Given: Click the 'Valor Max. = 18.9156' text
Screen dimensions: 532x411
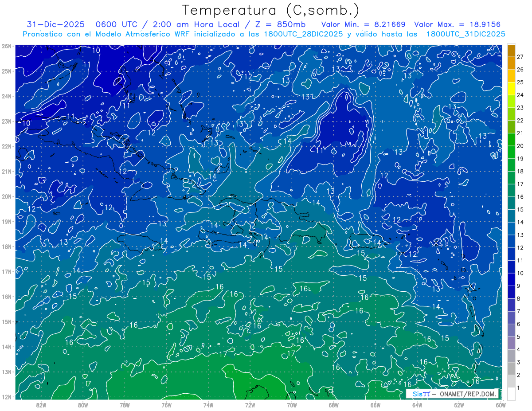Looking at the screenshot, I should (x=458, y=24).
